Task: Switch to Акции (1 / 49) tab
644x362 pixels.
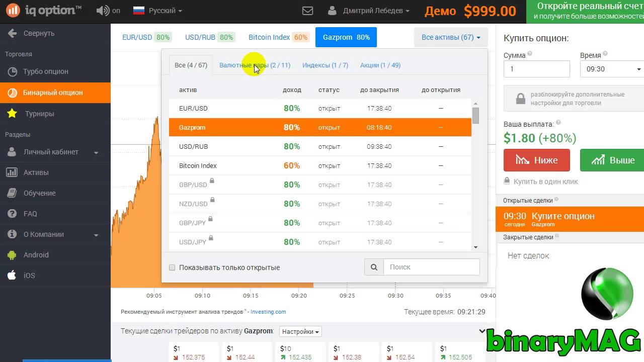Action: (380, 65)
